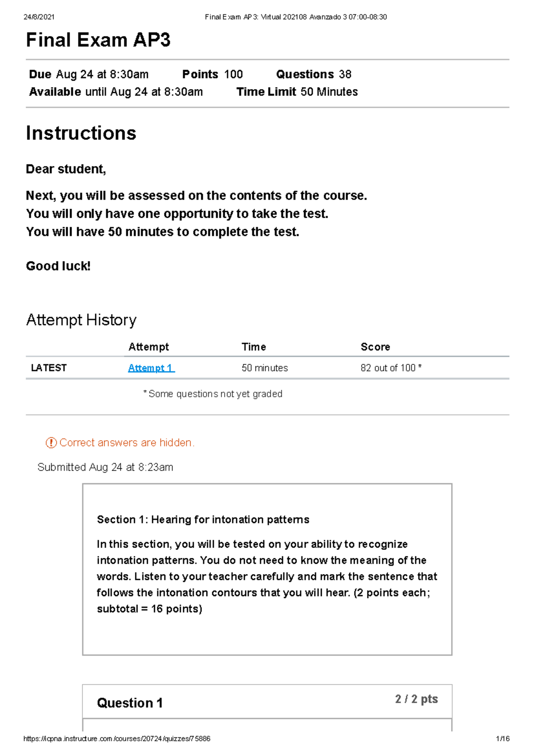The height and width of the screenshot is (756, 534).
Task: Click the warning icon beside hidden answers
Action: click(51, 443)
